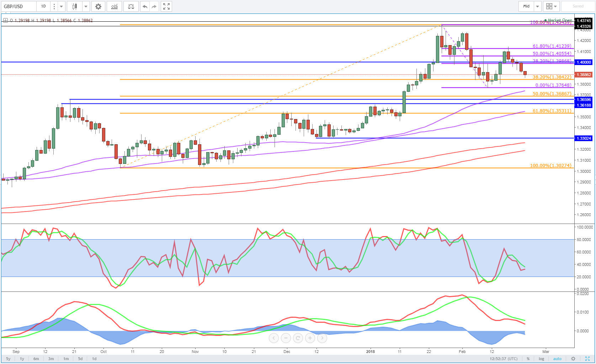The height and width of the screenshot is (364, 596).
Task: Select the 61.80%(1.35311) Fibonacci label
Action: 552,111
